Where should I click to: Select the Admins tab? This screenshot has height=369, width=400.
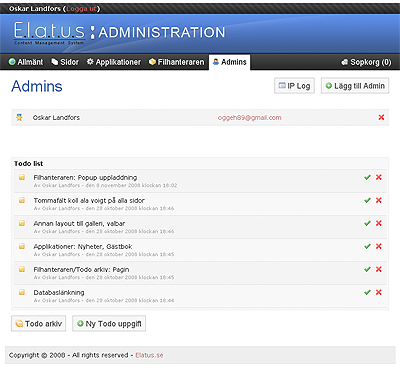[230, 62]
